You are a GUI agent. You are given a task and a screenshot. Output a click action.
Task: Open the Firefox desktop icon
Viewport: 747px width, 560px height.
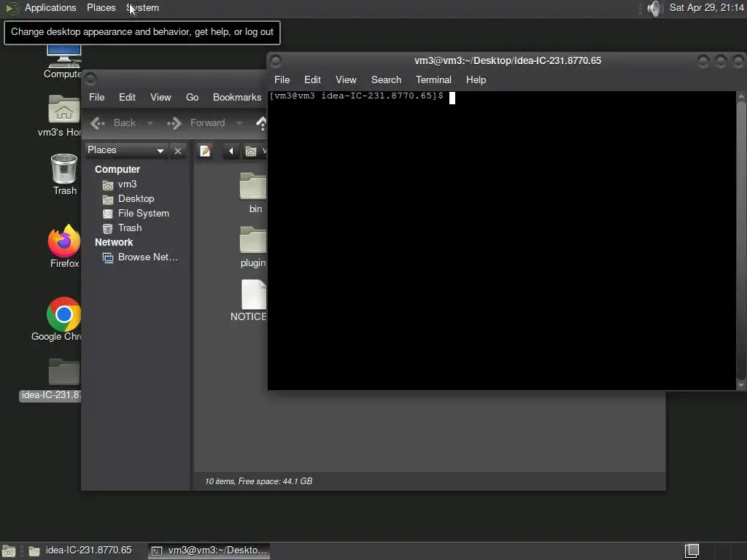coord(64,241)
